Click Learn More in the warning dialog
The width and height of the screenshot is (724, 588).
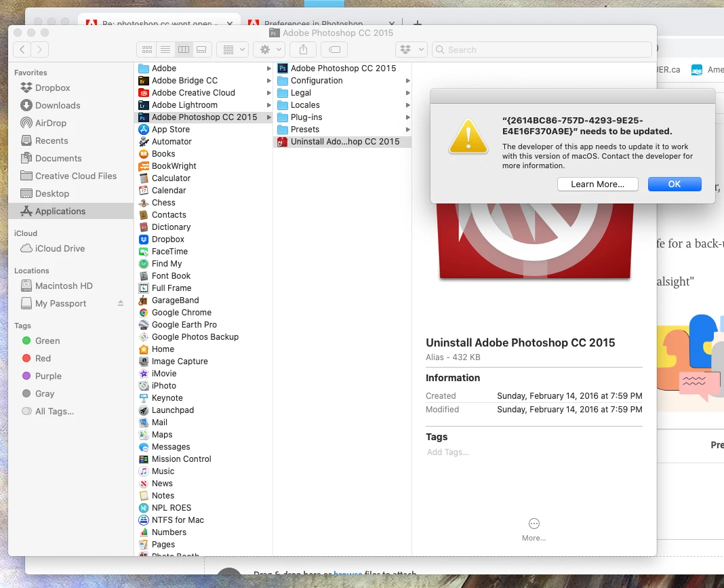[597, 184]
